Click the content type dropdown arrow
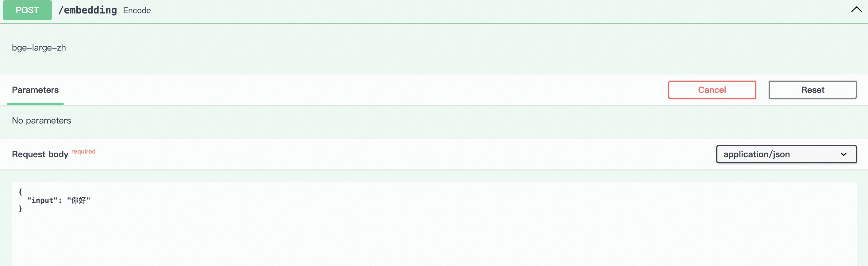868x266 pixels. point(843,154)
